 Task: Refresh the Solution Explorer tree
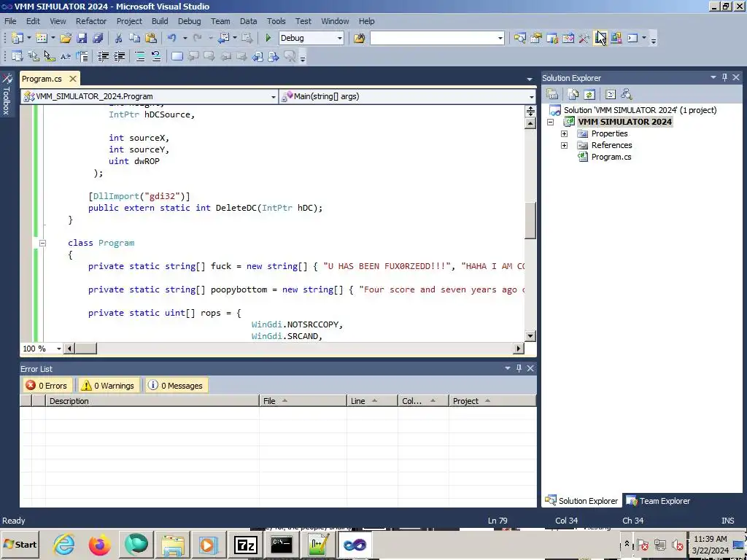pyautogui.click(x=589, y=94)
